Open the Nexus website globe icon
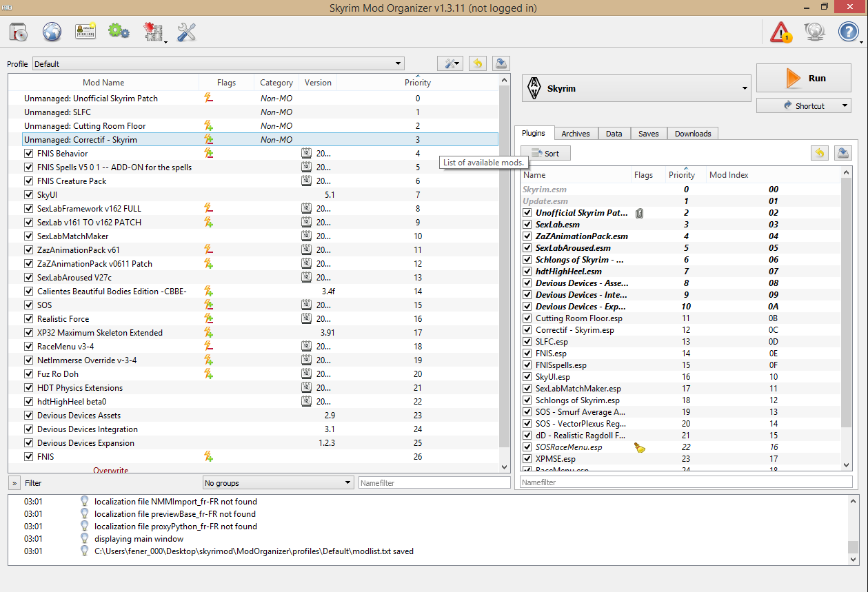The image size is (868, 592). [52, 32]
